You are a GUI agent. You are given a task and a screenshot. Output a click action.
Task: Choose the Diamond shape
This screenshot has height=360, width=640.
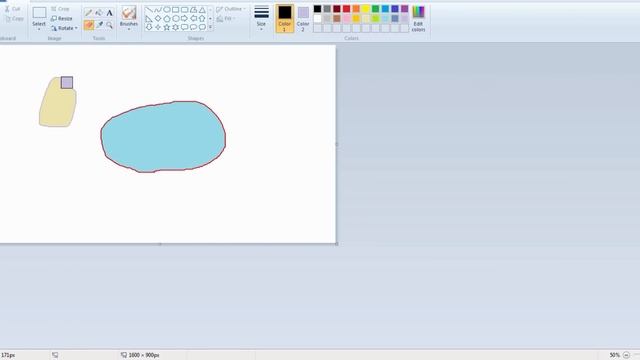coord(158,19)
